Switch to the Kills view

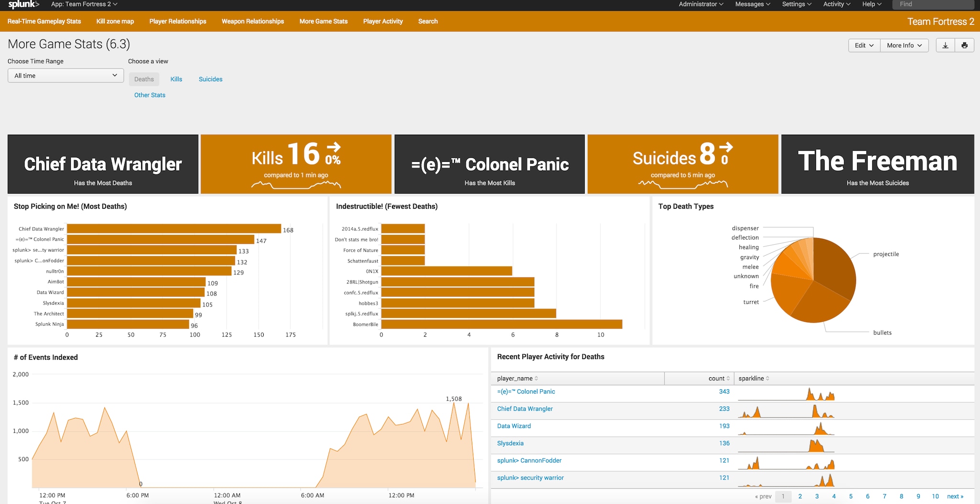(176, 79)
